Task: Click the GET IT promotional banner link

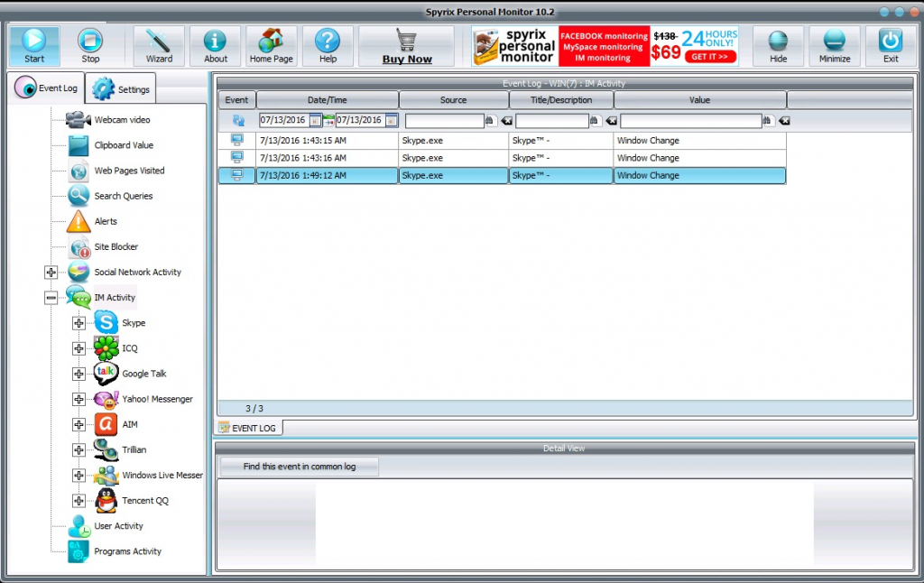Action: 710,56
